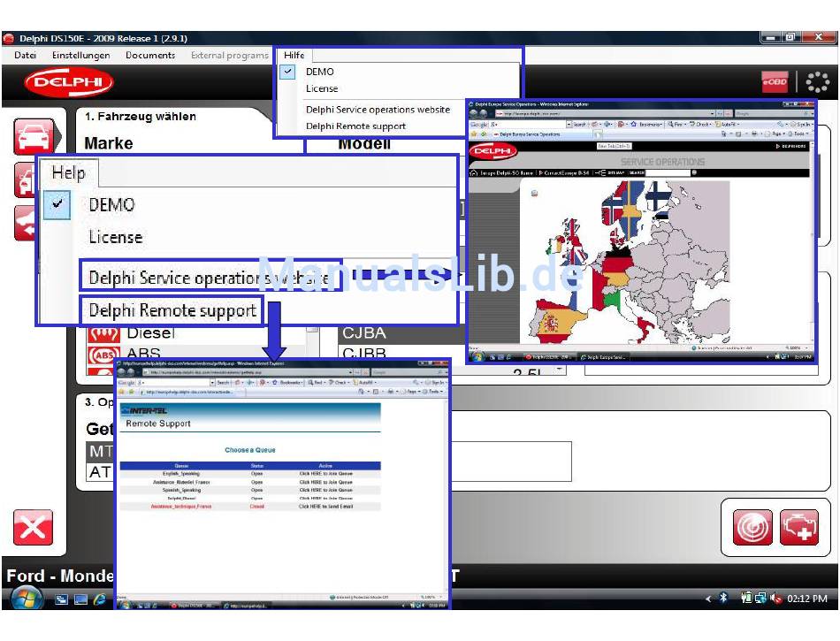Image resolution: width=840 pixels, height=641 pixels.
Task: Select the Diesel system row
Action: point(151,333)
